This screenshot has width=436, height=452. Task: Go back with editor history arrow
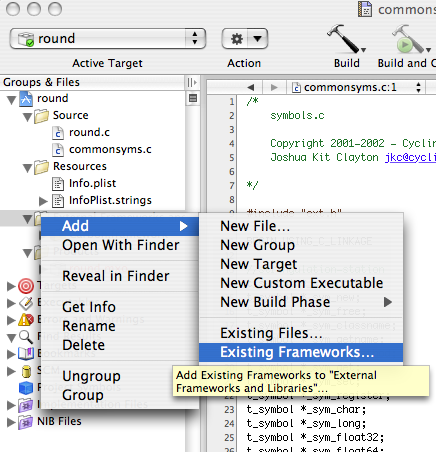(251, 87)
